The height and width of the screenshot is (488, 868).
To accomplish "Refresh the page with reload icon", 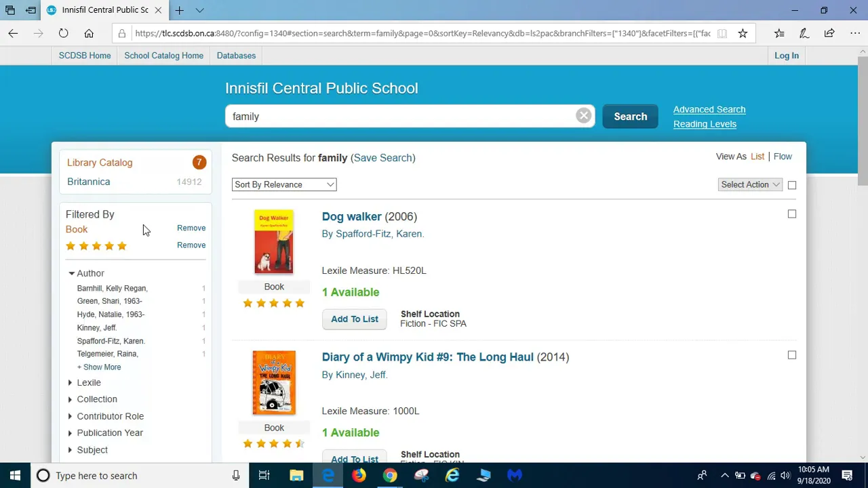I will [x=63, y=33].
